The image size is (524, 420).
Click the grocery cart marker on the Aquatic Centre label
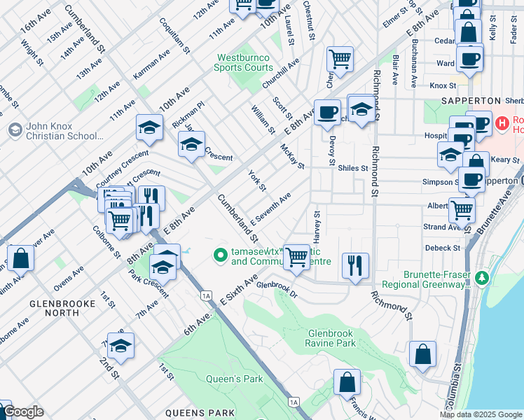pos(296,258)
